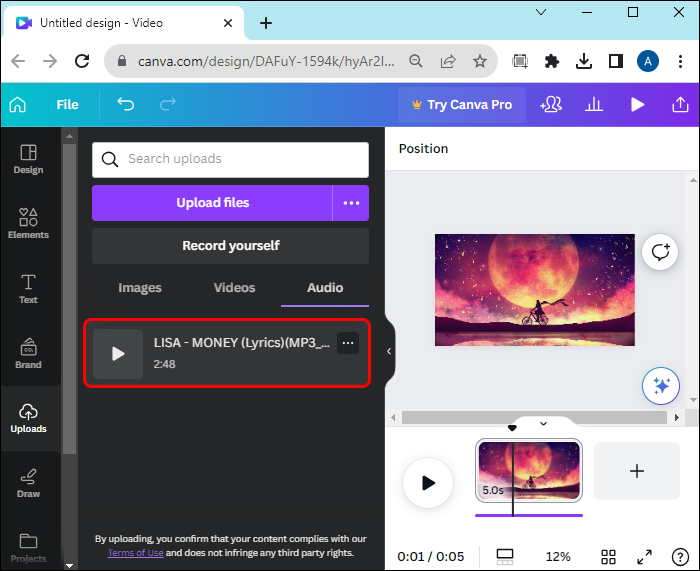Open upload source options three-dot button
Viewport: 700px width, 571px height.
tap(351, 203)
